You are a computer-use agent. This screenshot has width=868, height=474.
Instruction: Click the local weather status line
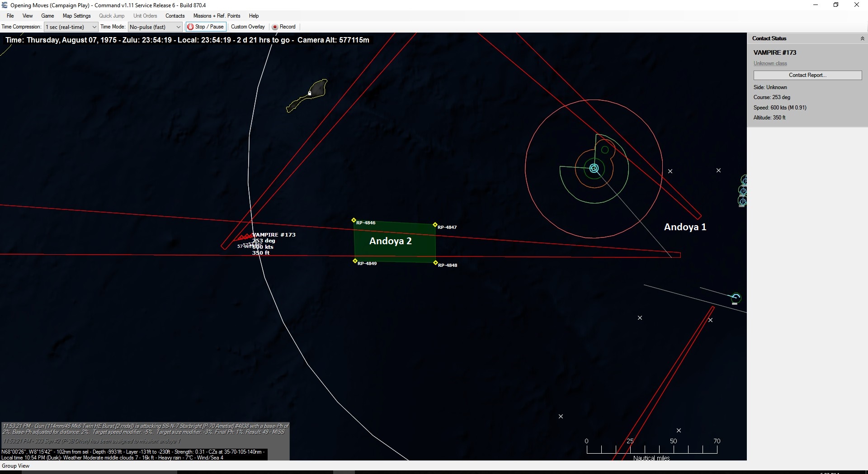(112, 457)
